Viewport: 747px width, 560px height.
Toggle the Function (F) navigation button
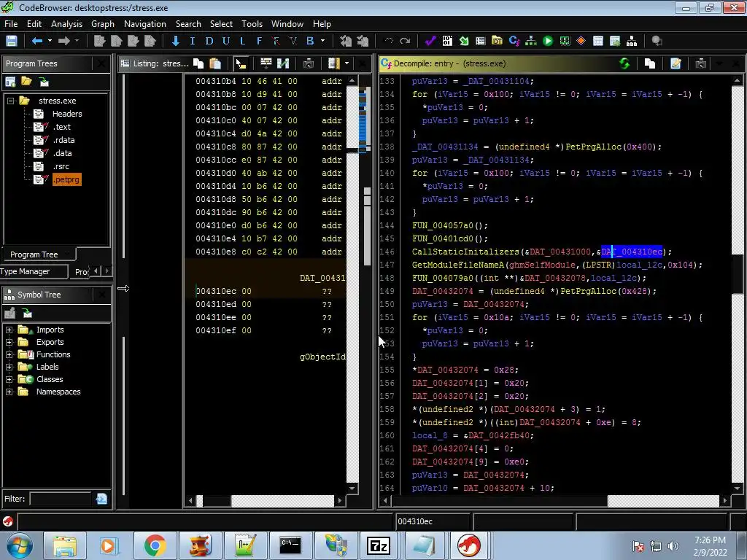259,41
